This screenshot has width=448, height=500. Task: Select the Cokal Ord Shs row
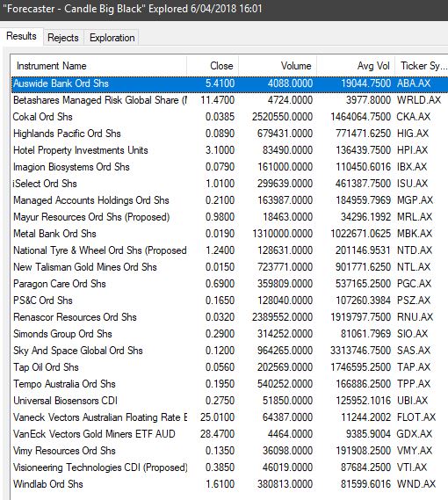(x=229, y=117)
